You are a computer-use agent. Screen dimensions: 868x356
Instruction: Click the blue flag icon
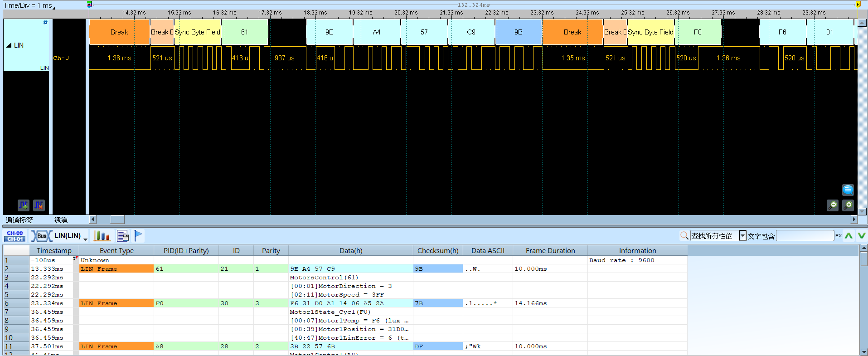pos(138,236)
